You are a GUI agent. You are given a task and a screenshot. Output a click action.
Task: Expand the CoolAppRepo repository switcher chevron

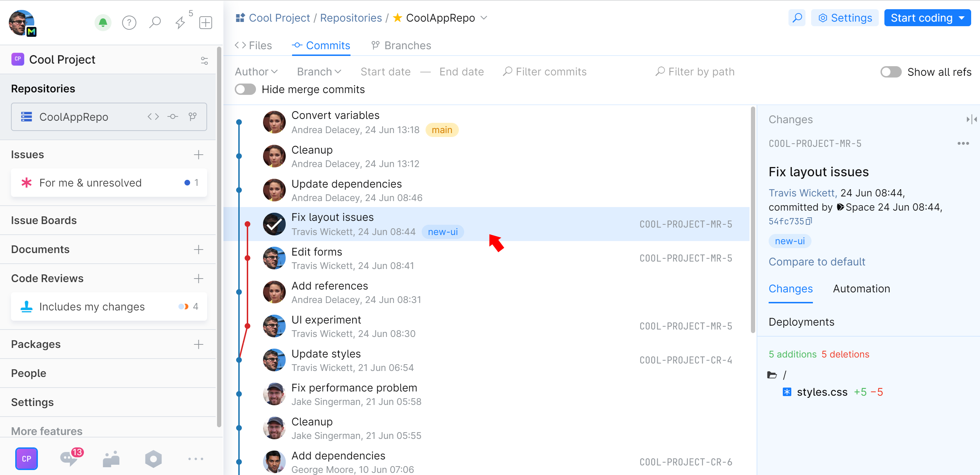coord(484,18)
